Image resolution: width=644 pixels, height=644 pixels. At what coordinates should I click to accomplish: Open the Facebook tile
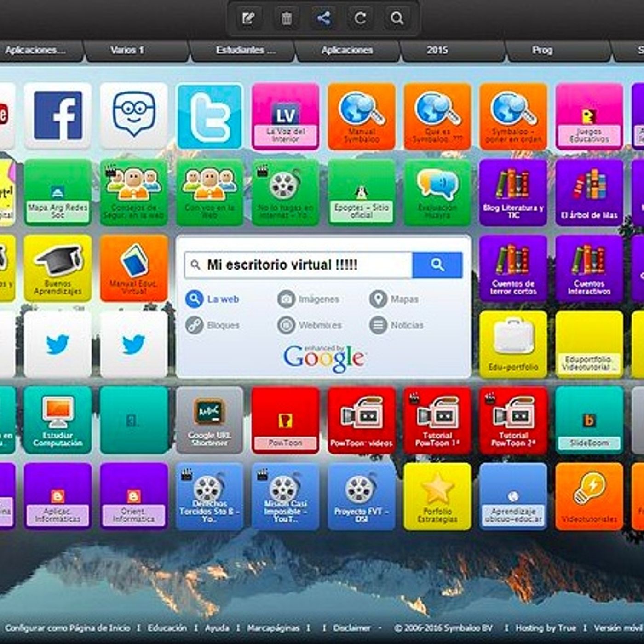pyautogui.click(x=58, y=116)
